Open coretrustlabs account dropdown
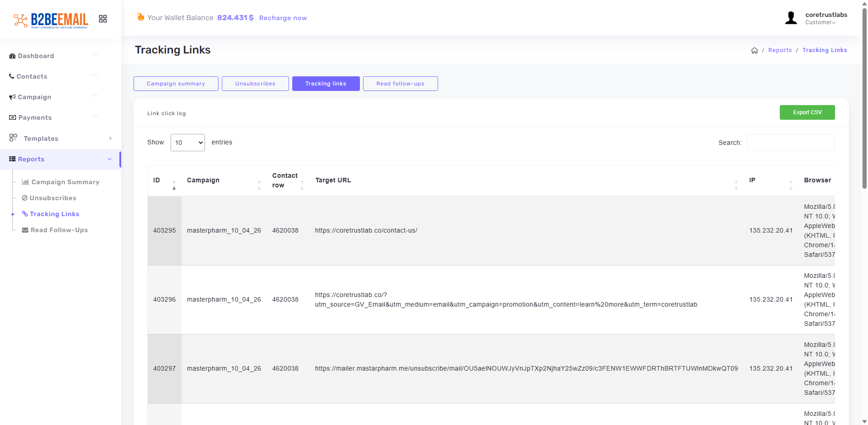Viewport: 868px width, 425px height. point(825,18)
